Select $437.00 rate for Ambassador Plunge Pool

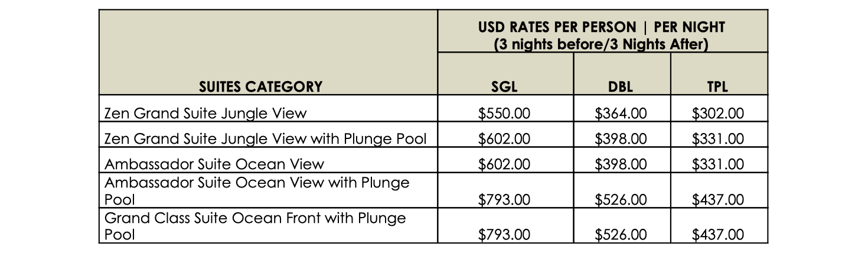(717, 199)
